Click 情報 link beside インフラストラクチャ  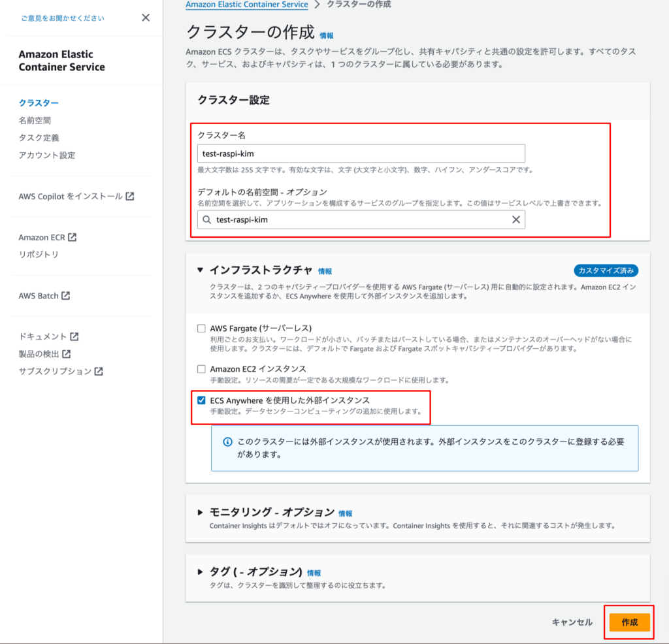[x=325, y=271]
